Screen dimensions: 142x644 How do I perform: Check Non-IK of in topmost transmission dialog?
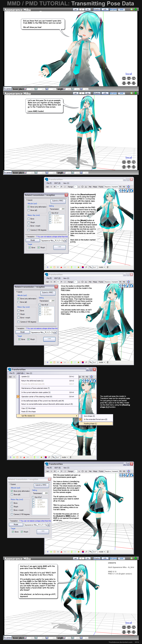(50, 213)
